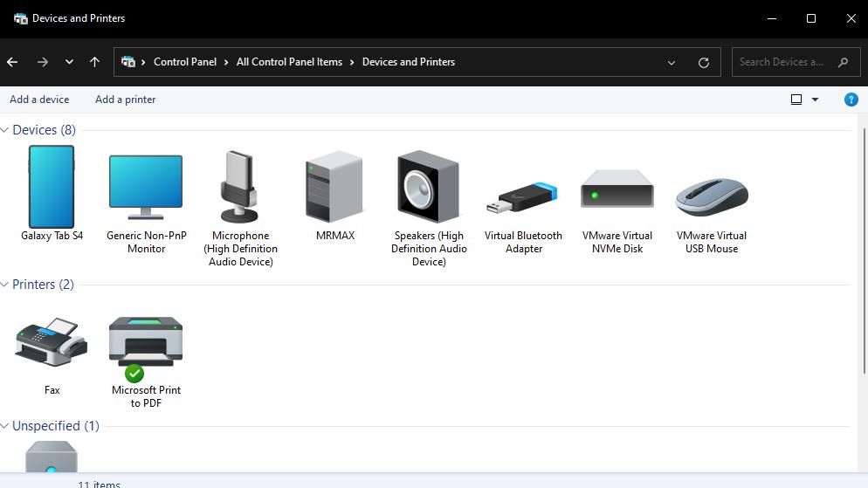Click the Back navigation arrow

[x=12, y=62]
